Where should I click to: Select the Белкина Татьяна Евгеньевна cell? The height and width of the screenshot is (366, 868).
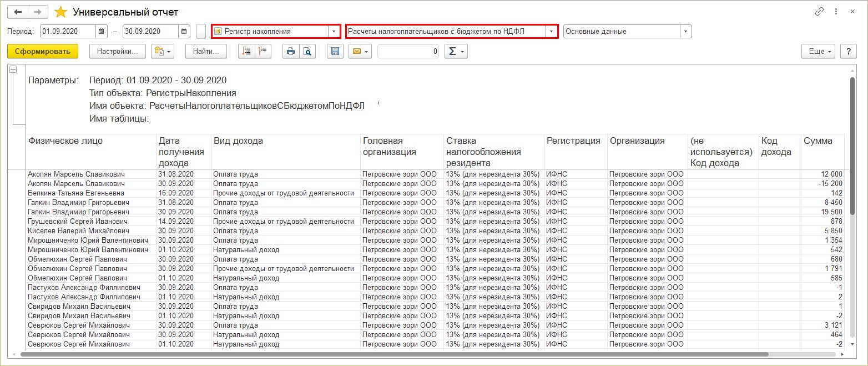pos(91,193)
